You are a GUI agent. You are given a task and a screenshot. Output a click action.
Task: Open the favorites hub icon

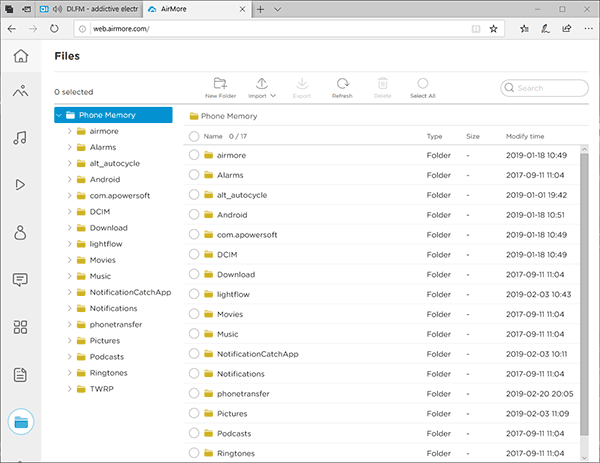pos(524,29)
